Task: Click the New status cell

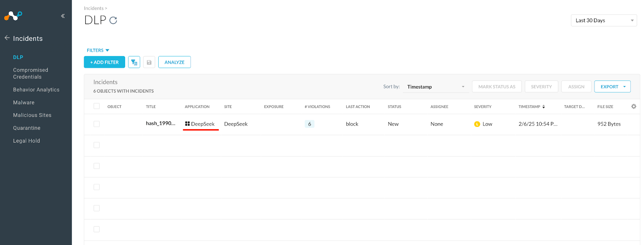Action: [x=393, y=124]
